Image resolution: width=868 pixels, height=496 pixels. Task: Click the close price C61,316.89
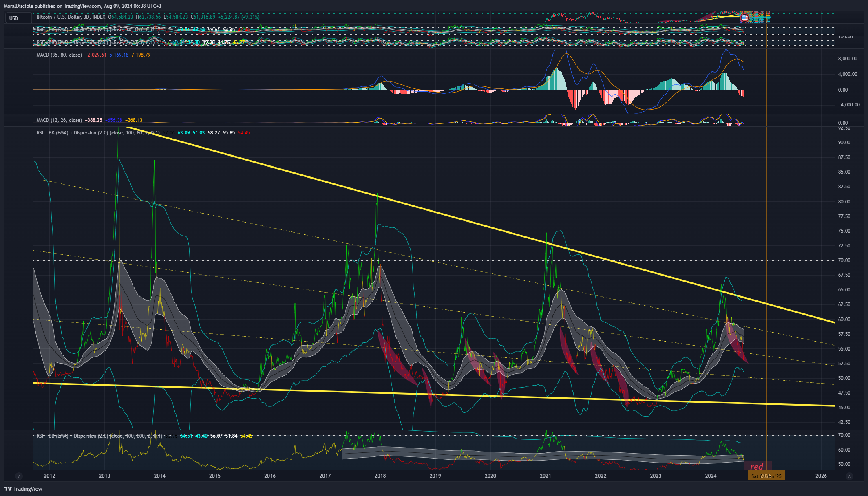(203, 17)
